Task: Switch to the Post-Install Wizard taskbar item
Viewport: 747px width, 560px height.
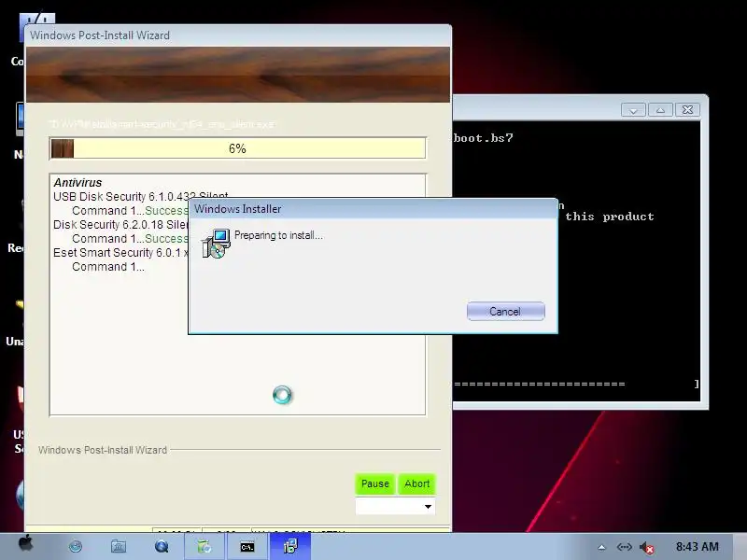Action: (204, 547)
